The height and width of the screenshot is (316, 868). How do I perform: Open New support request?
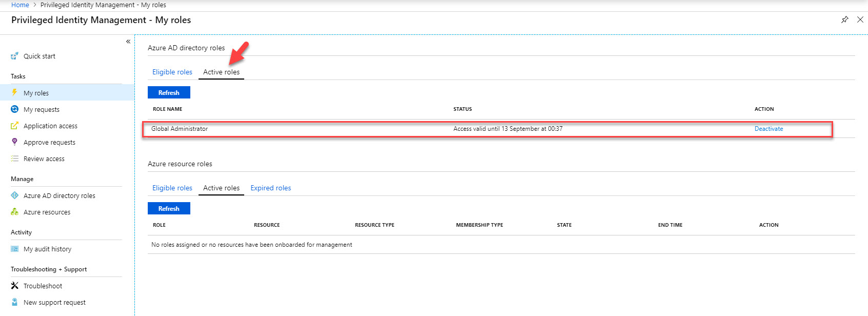[x=54, y=302]
